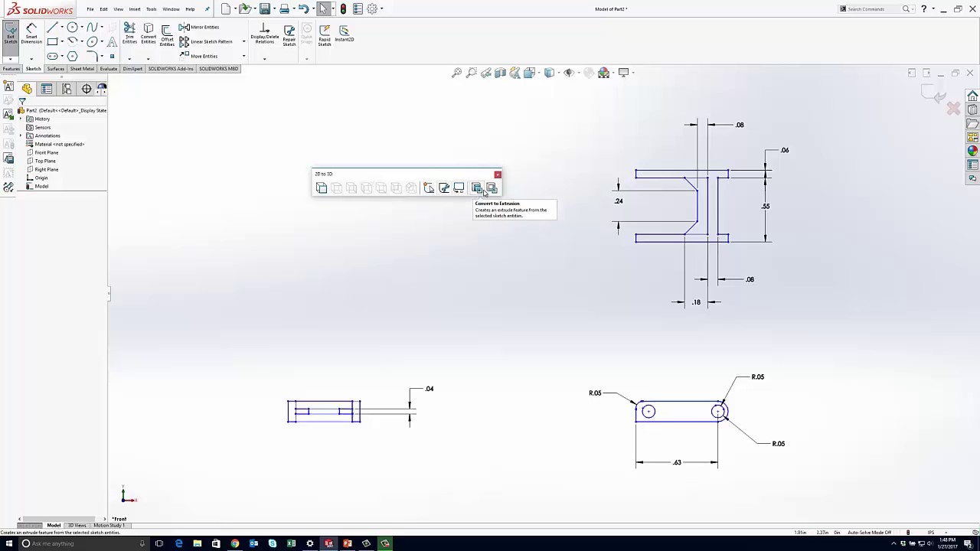Select the Sketch Fillet tool
Image resolution: width=980 pixels, height=551 pixels.
pyautogui.click(x=92, y=56)
